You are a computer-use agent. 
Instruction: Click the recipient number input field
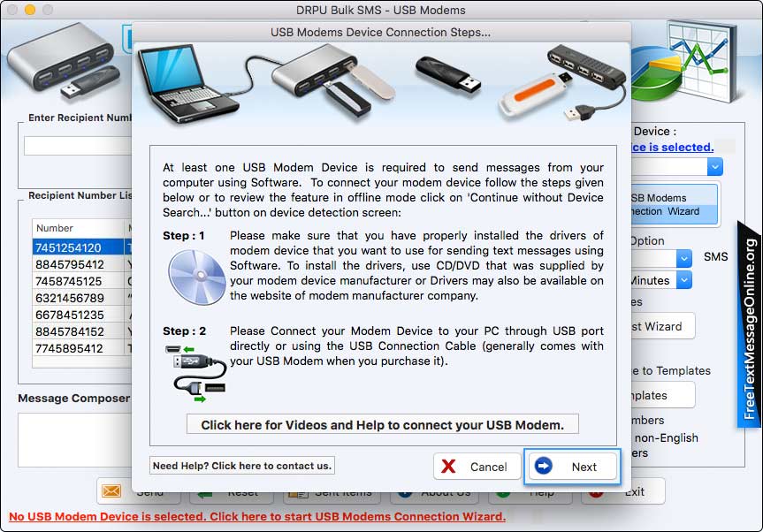click(78, 146)
